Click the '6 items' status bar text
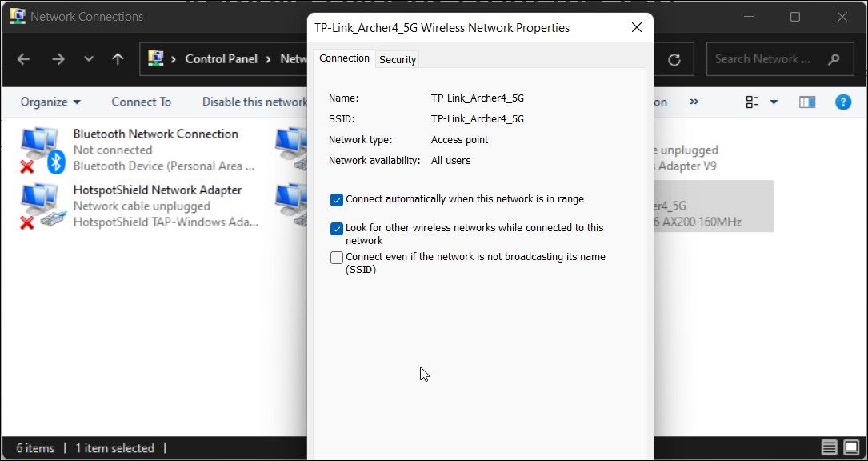 click(35, 448)
